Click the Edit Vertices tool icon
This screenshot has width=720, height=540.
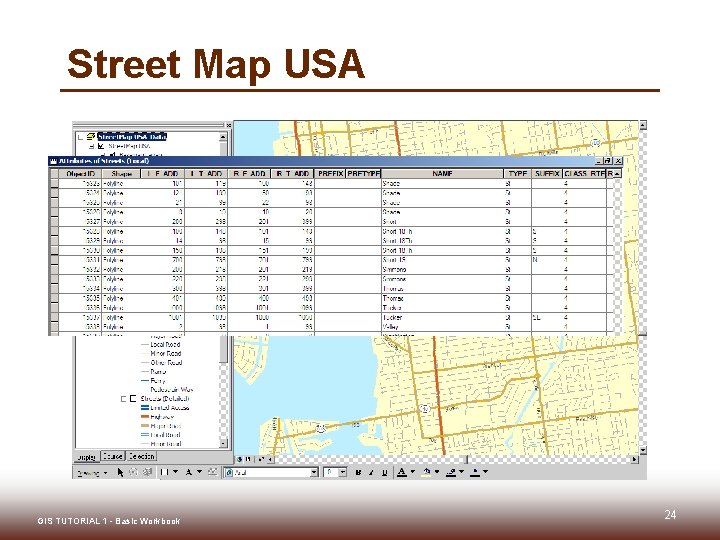click(x=212, y=472)
